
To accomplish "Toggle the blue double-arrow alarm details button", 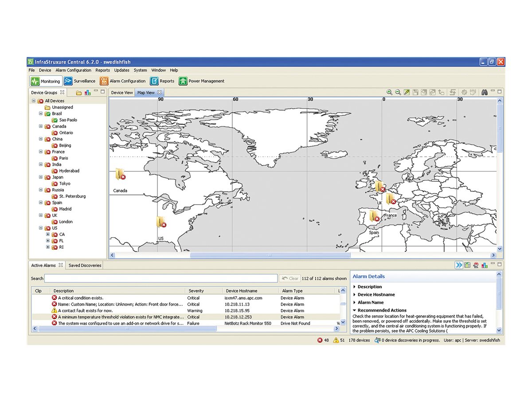I will tap(458, 265).
